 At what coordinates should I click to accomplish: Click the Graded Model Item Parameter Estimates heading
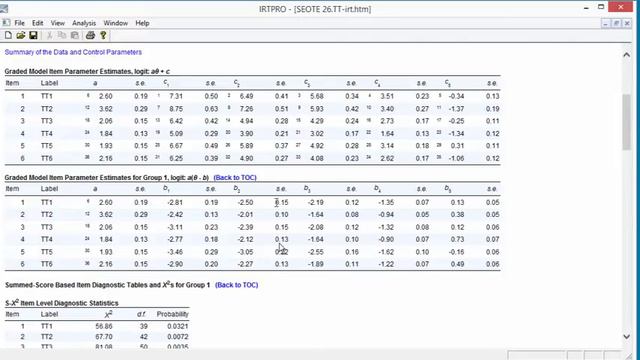pos(87,71)
